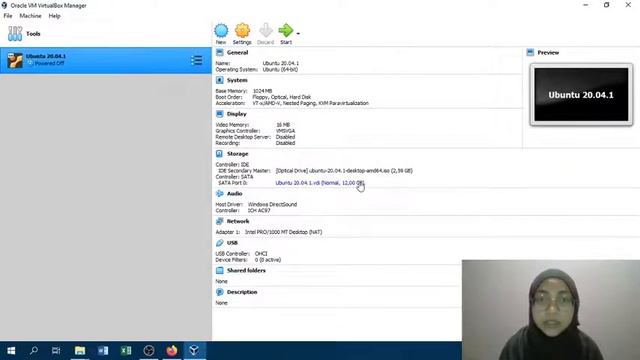Click the USB Controller OHCI value
This screenshot has width=640, height=360.
click(x=261, y=254)
